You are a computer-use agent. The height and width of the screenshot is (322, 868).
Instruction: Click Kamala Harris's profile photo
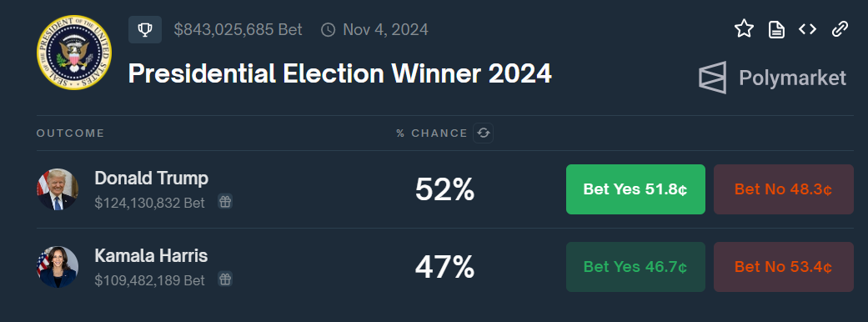(58, 267)
